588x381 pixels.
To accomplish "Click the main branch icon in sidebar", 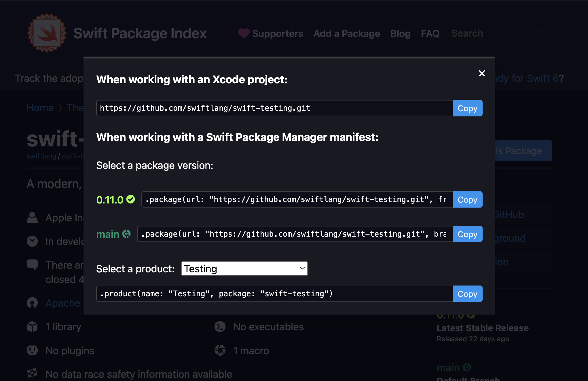I will click(x=467, y=367).
